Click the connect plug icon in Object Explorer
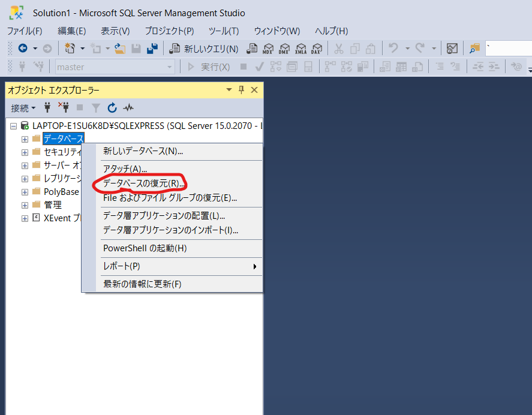The height and width of the screenshot is (415, 532). [47, 108]
